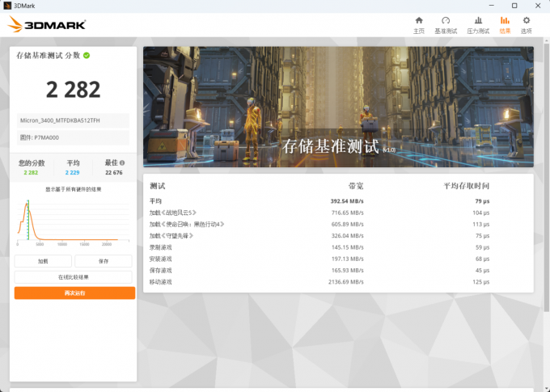Click the 安装游戏 row label
550x392 pixels.
[x=161, y=259]
